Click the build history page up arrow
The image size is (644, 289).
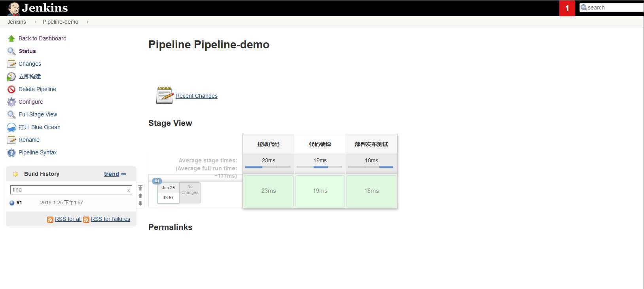click(140, 196)
